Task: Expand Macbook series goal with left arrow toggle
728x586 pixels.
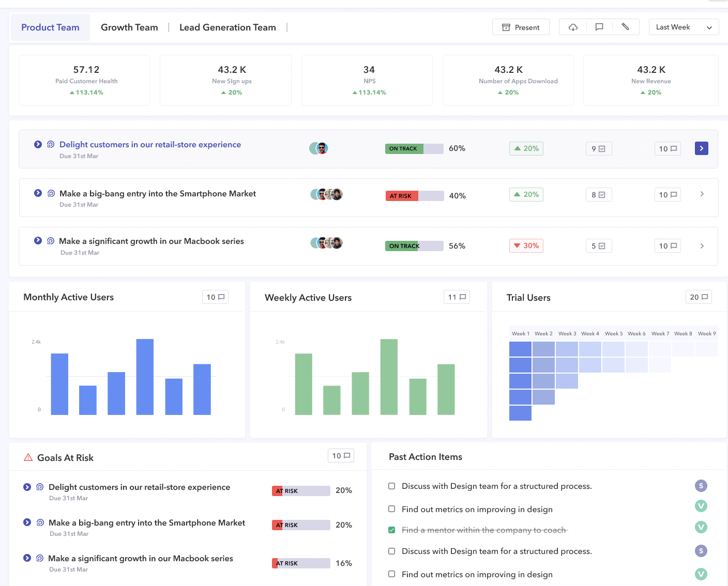Action: [38, 241]
